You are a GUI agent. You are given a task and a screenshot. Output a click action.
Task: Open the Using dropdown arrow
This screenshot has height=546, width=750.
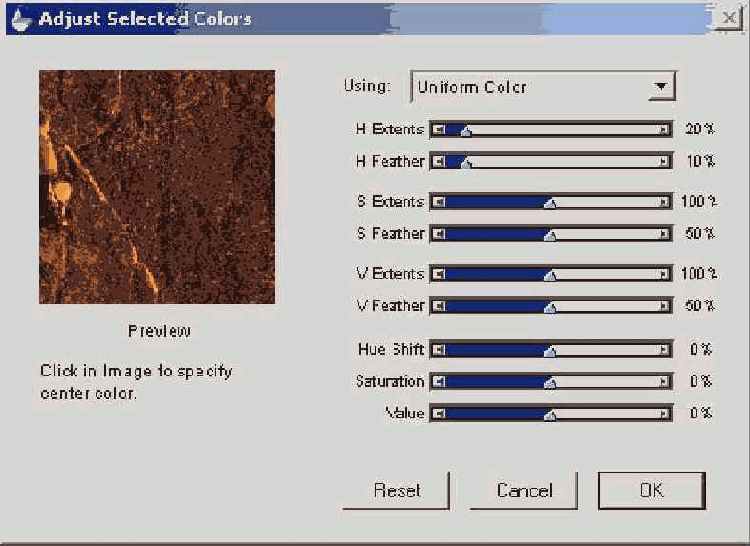click(662, 87)
